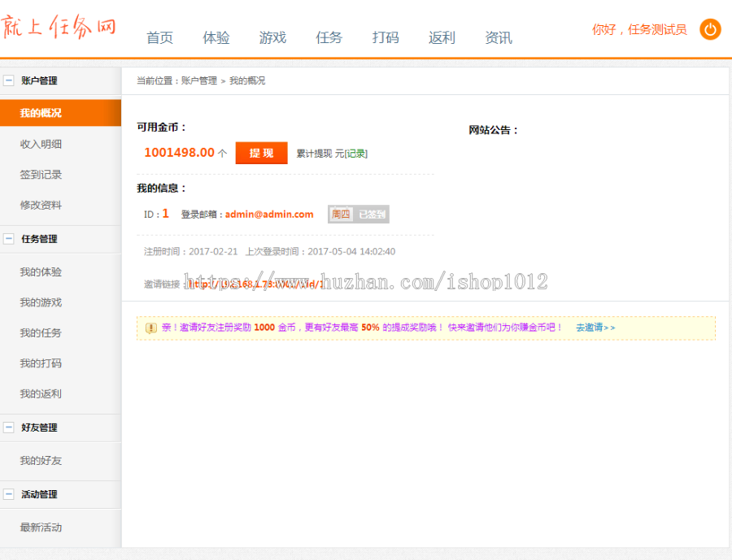Click the admin@admin.com email text
732x560 pixels.
point(269,215)
